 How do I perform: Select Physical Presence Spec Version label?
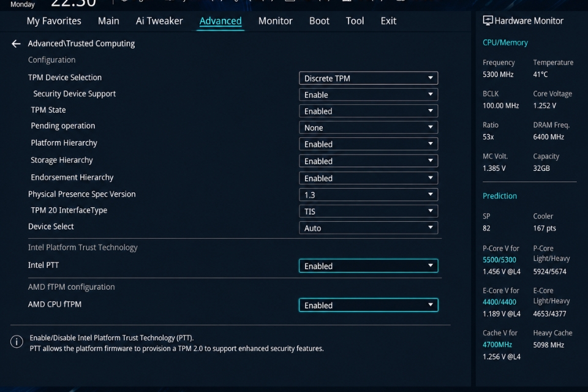[81, 194]
